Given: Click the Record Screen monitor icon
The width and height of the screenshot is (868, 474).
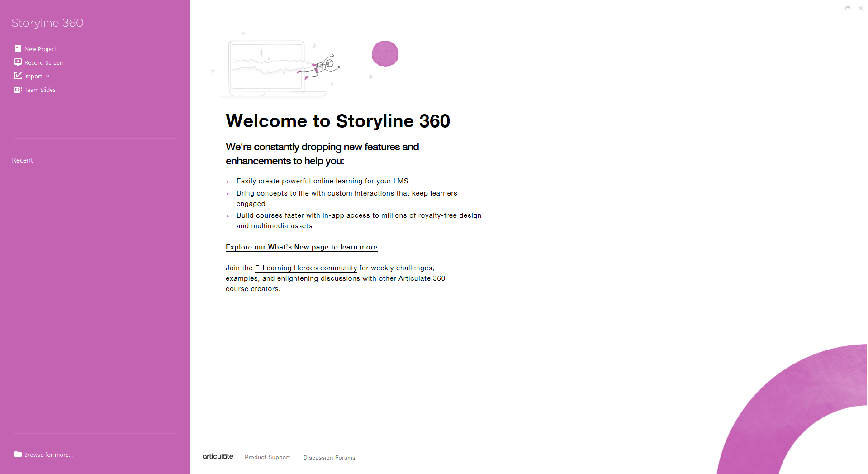Looking at the screenshot, I should click(x=18, y=62).
